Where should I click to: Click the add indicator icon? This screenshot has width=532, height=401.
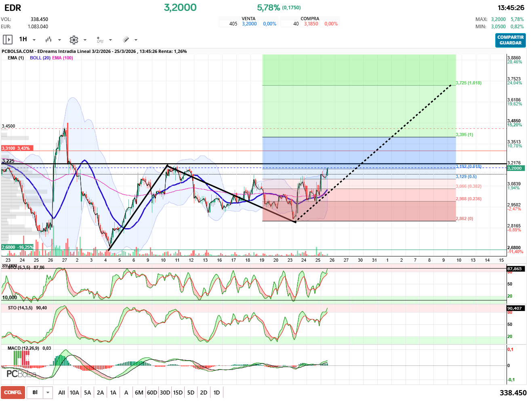point(100,40)
